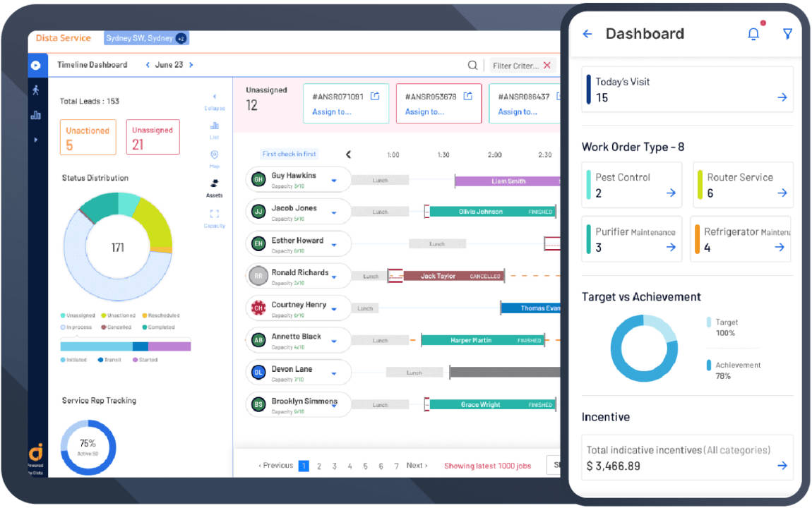812x508 pixels.
Task: Open the notification bell on mobile Dashboard
Action: click(753, 33)
